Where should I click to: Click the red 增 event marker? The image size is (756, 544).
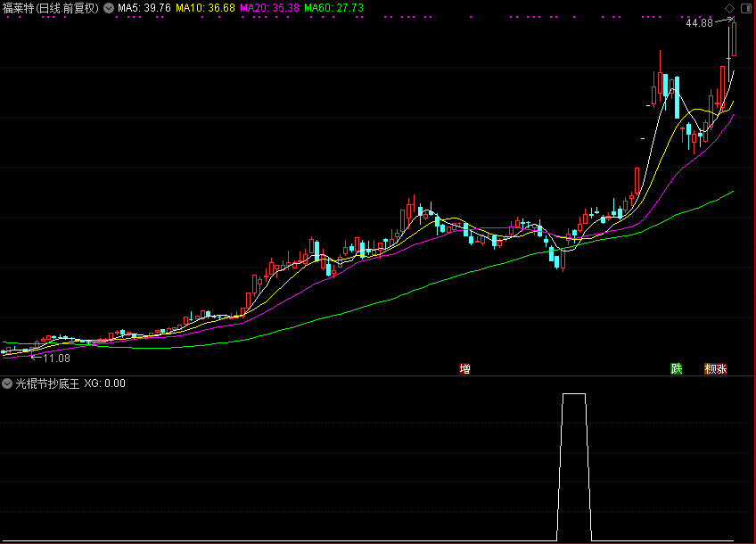pyautogui.click(x=464, y=369)
